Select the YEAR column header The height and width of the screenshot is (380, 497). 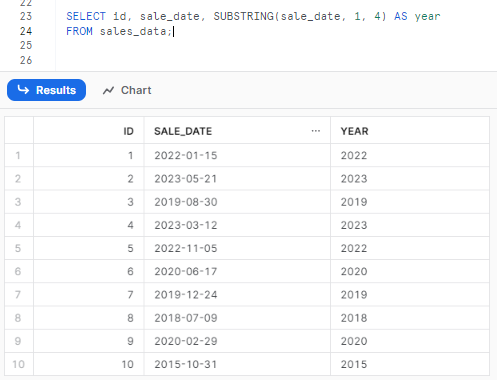410,131
